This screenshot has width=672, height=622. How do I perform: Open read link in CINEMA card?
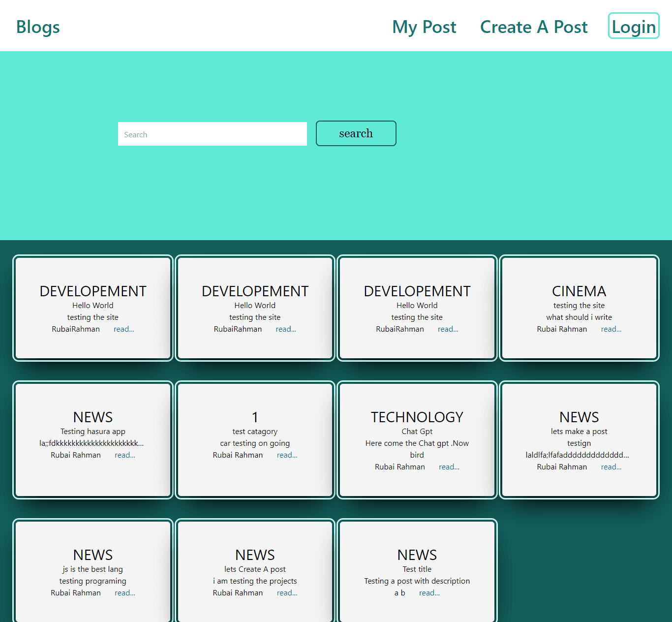tap(611, 329)
